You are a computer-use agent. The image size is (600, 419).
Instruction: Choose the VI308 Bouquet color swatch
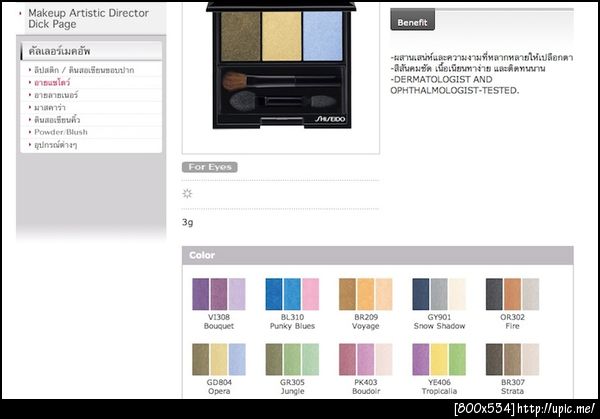pyautogui.click(x=218, y=294)
